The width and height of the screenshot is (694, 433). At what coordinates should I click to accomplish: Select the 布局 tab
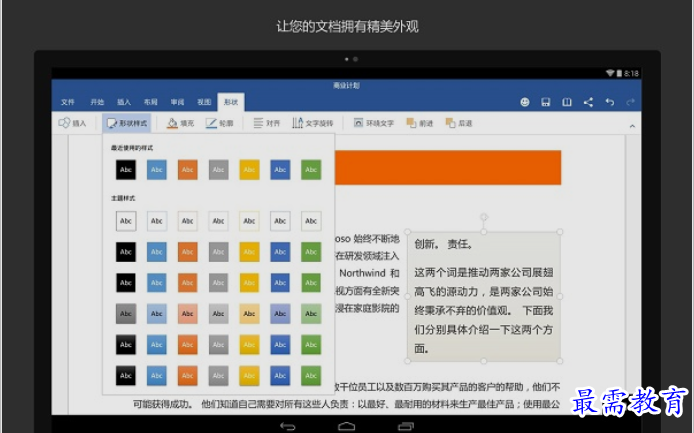coord(150,102)
